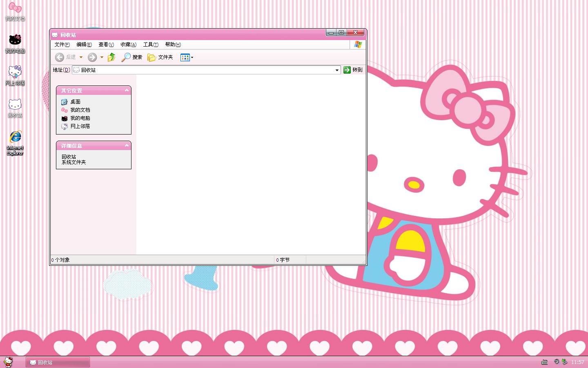This screenshot has height=368, width=588.
Task: Click the 回收站 taskbar button
Action: (x=58, y=362)
